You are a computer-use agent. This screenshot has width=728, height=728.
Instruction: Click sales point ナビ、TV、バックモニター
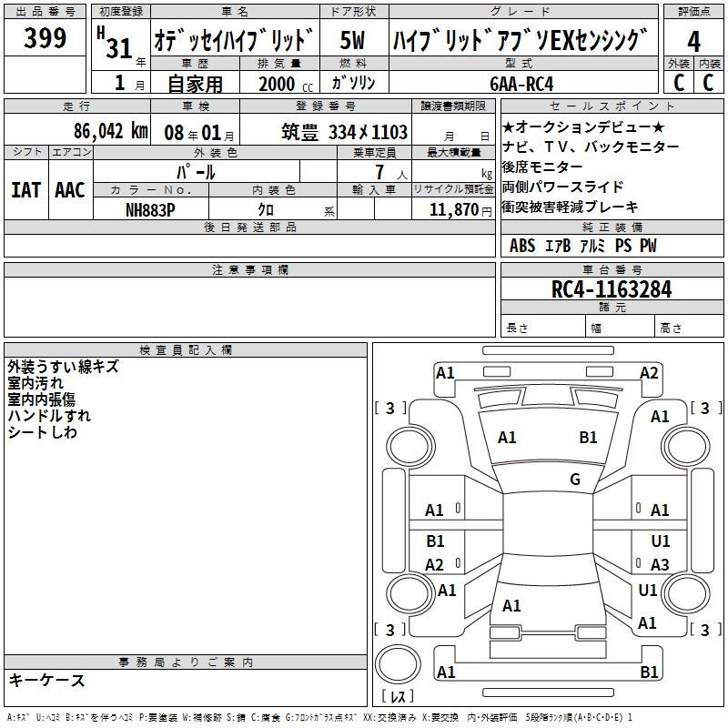click(x=591, y=147)
